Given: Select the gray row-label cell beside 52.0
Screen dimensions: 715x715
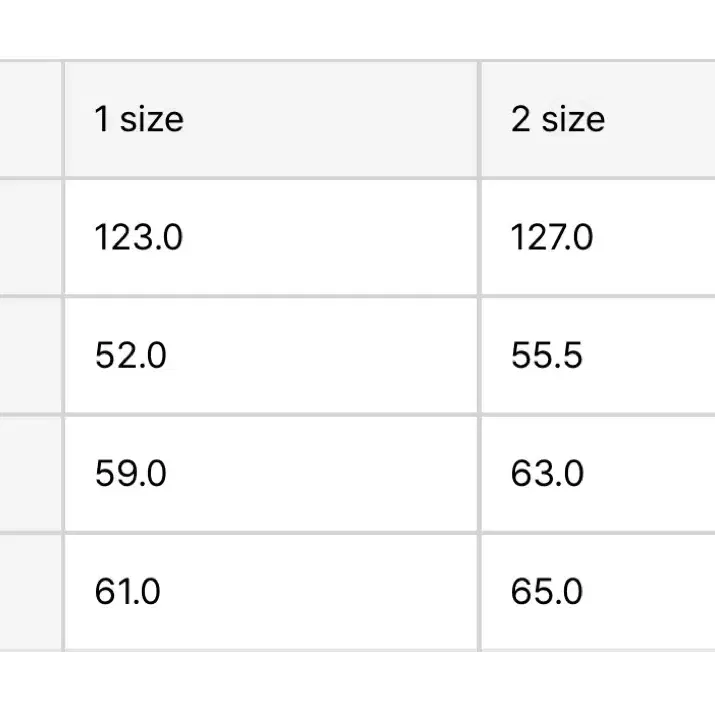Looking at the screenshot, I should [x=30, y=356].
